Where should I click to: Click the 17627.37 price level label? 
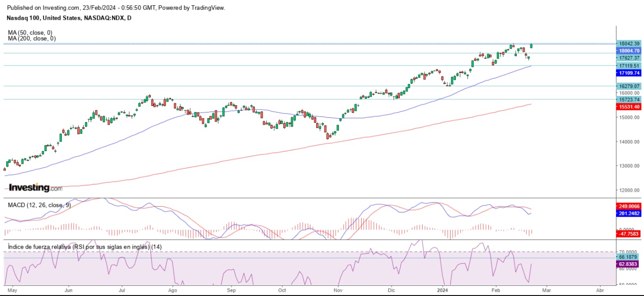pyautogui.click(x=629, y=58)
